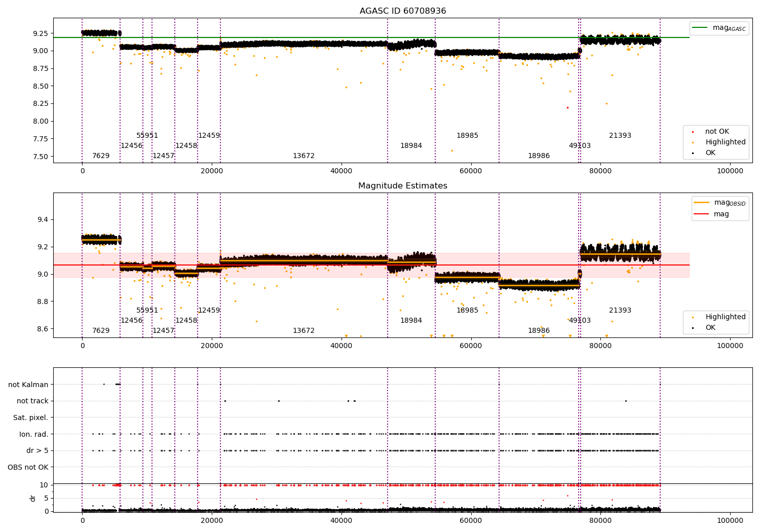Click obsid label 18985 in the top plot
760x532 pixels.
pyautogui.click(x=468, y=136)
